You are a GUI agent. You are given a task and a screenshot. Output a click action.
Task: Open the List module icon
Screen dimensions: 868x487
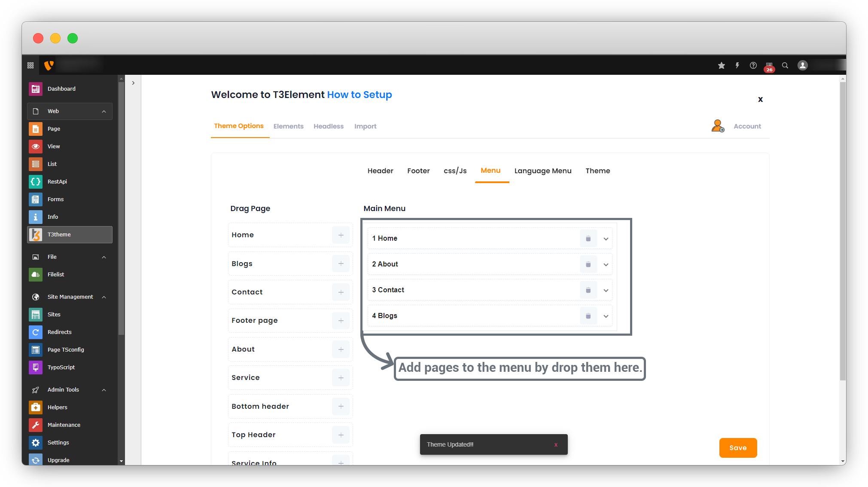(x=36, y=164)
